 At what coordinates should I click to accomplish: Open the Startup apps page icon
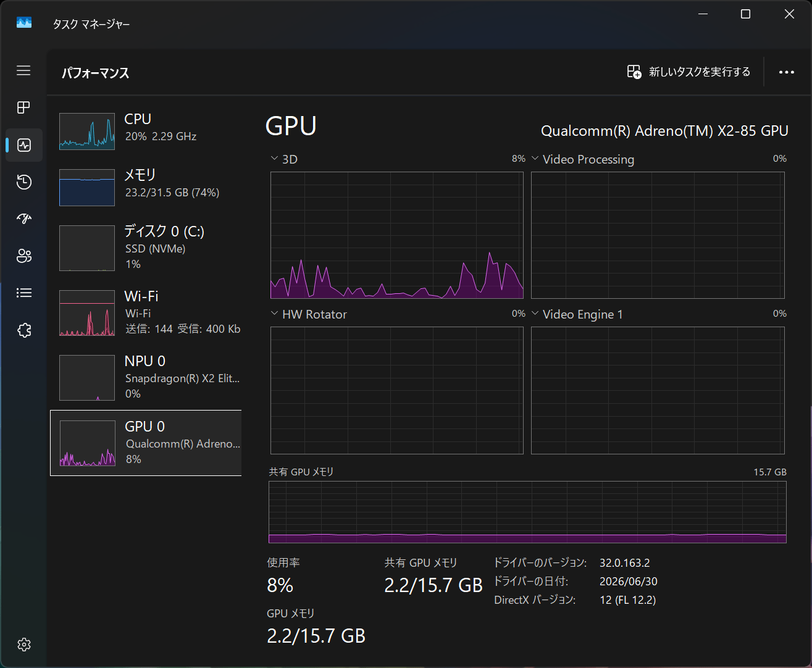click(24, 219)
